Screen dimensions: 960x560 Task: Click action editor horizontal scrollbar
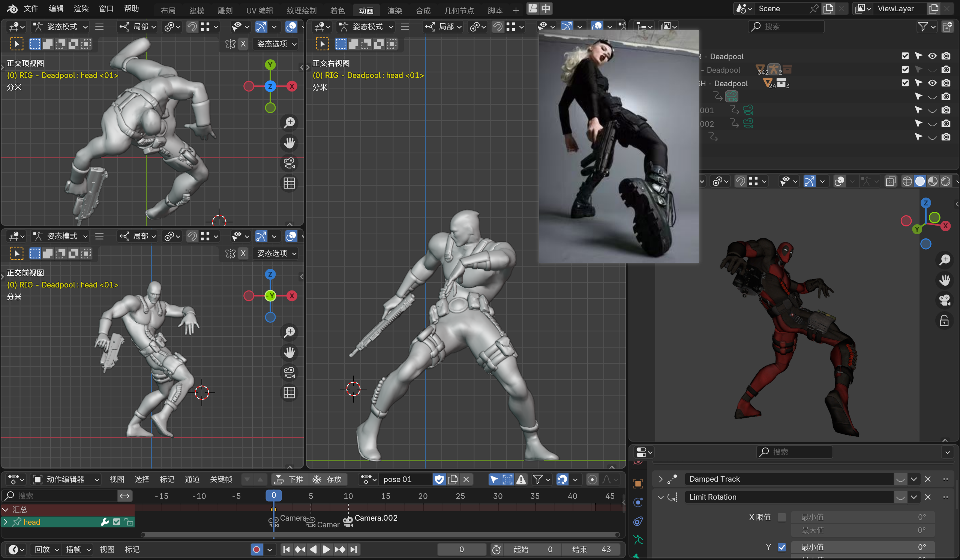coord(380,535)
